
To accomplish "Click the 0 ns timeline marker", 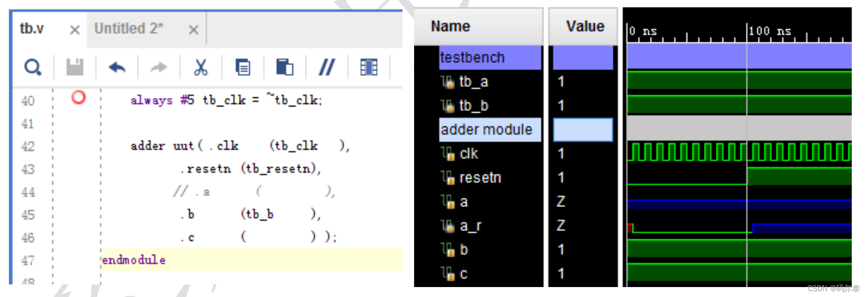I will pyautogui.click(x=643, y=31).
